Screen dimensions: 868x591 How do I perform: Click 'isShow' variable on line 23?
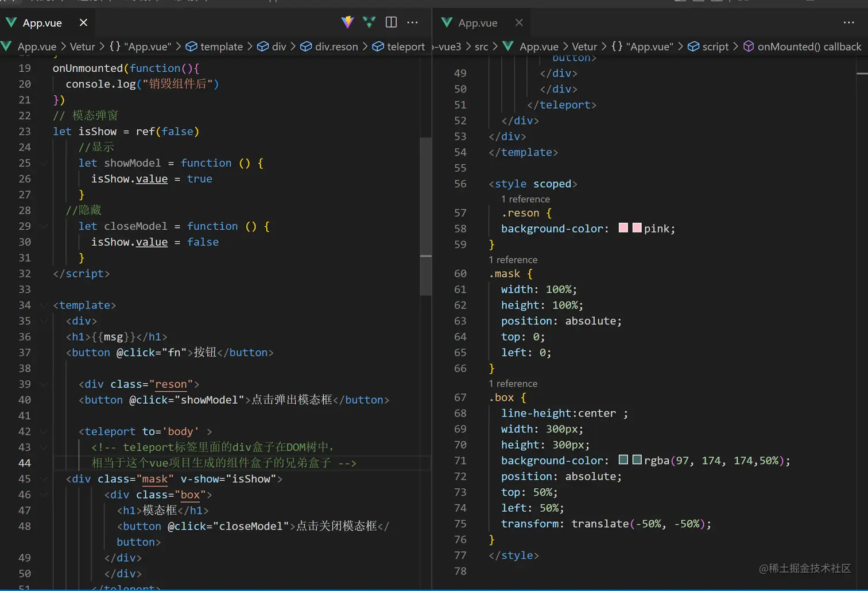click(x=98, y=132)
